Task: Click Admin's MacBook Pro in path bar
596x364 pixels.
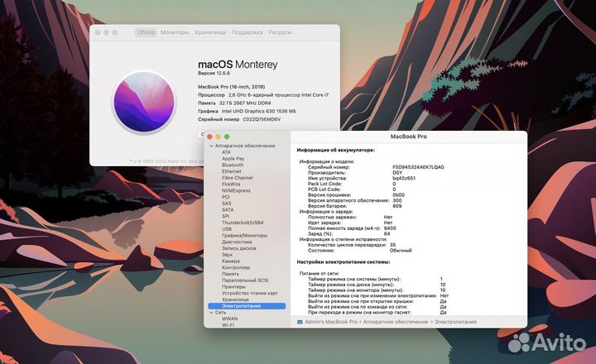Action: pyautogui.click(x=331, y=322)
